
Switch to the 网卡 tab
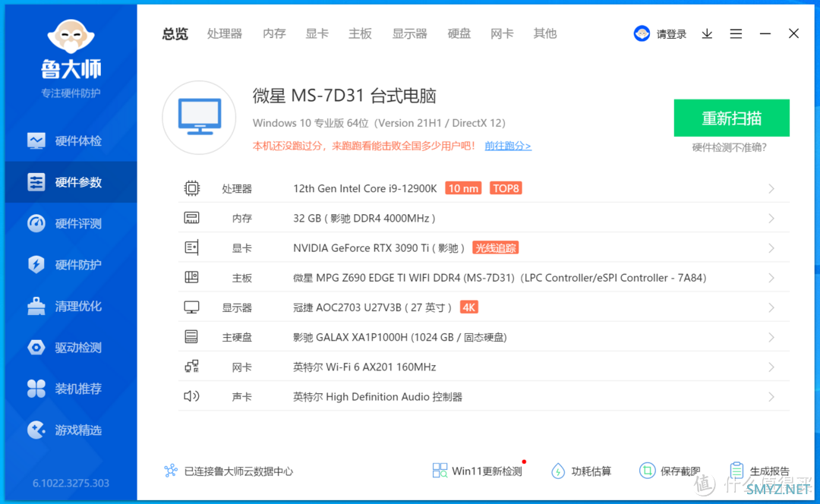pos(502,34)
